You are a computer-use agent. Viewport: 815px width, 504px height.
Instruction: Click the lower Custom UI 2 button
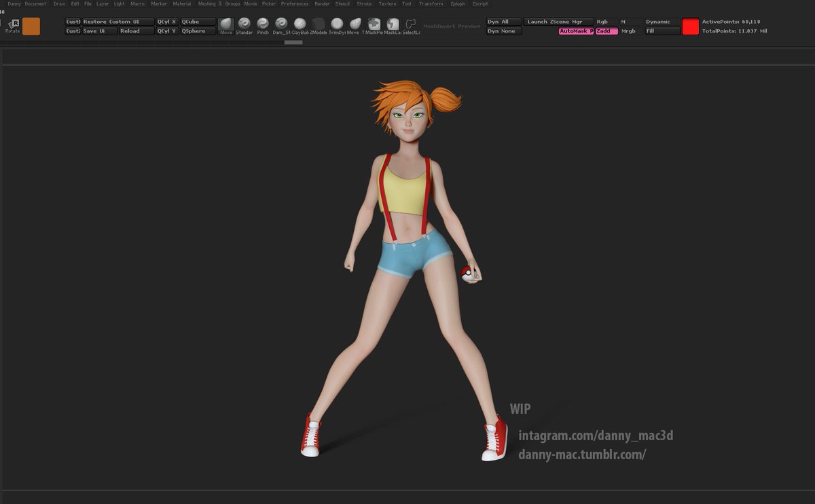pyautogui.click(x=73, y=31)
